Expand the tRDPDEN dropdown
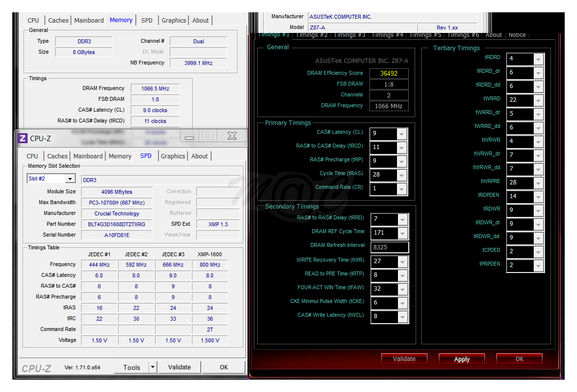The width and height of the screenshot is (577, 392). tap(538, 197)
